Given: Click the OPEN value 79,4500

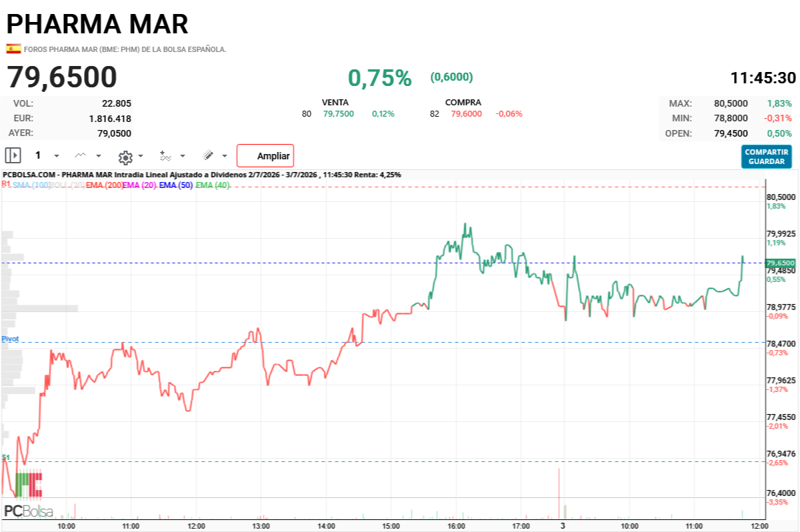Looking at the screenshot, I should (x=731, y=133).
